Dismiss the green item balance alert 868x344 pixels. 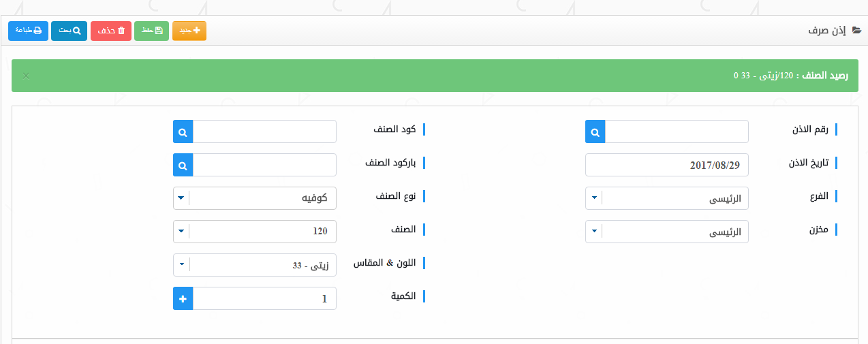[x=26, y=76]
